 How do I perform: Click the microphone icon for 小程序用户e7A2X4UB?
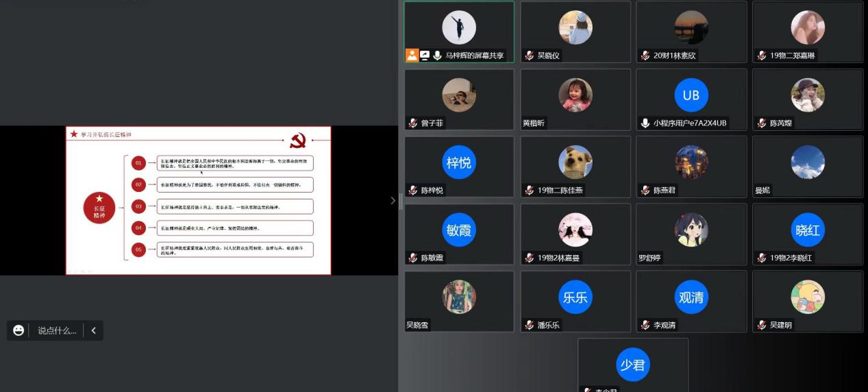pyautogui.click(x=645, y=123)
